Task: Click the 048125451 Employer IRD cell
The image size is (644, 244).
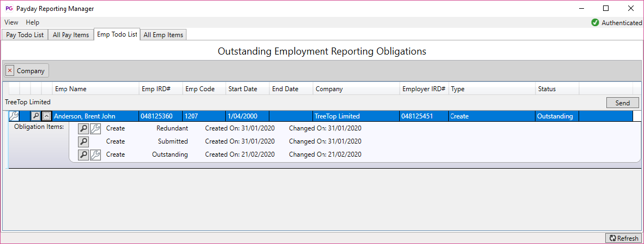Action: (x=424, y=116)
